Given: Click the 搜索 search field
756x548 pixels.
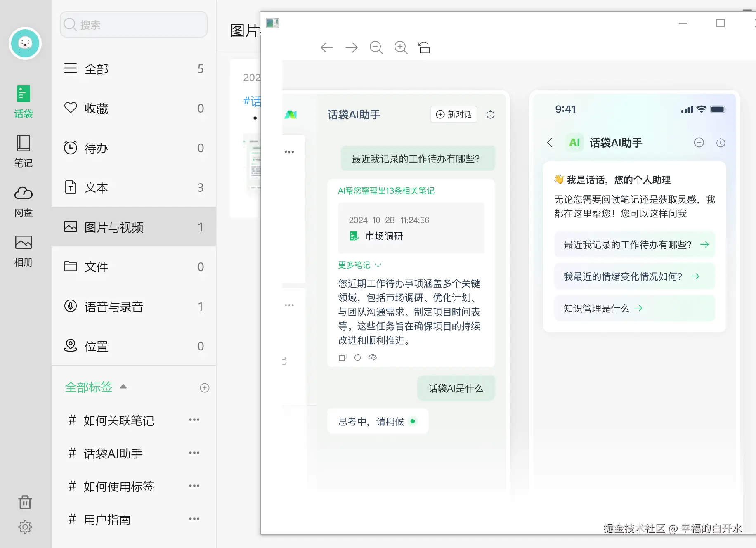Looking at the screenshot, I should pos(133,24).
